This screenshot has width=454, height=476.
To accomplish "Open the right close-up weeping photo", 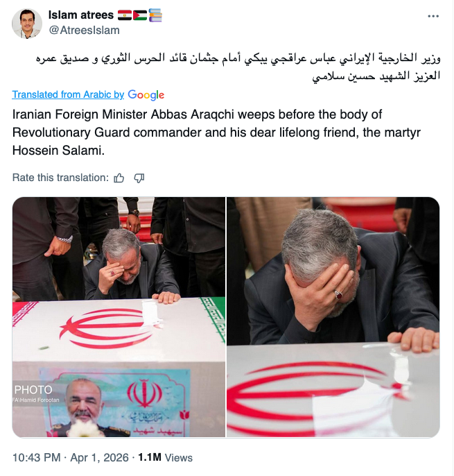I will pos(333,317).
